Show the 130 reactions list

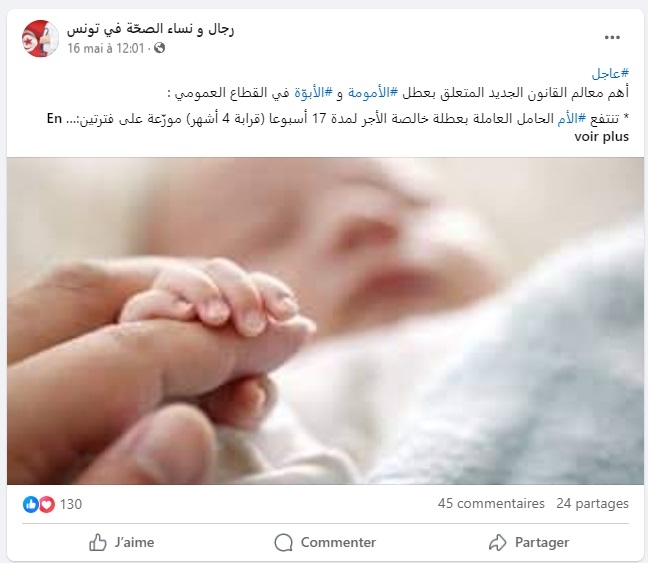point(71,504)
